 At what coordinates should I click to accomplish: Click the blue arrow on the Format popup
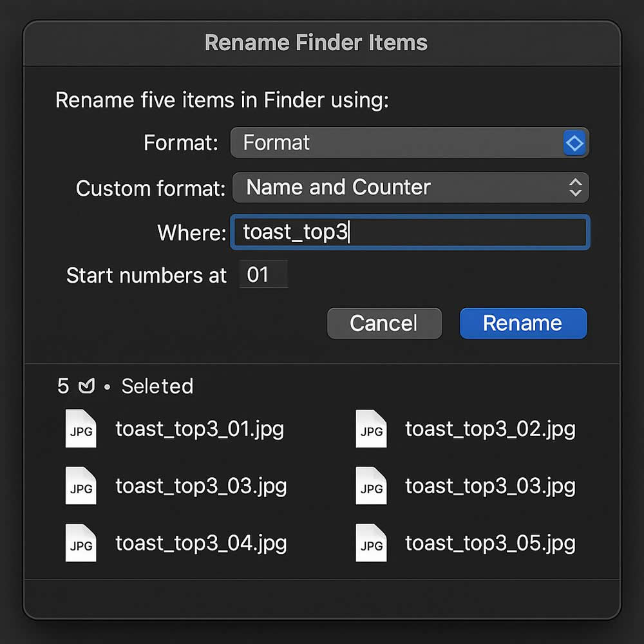click(574, 143)
